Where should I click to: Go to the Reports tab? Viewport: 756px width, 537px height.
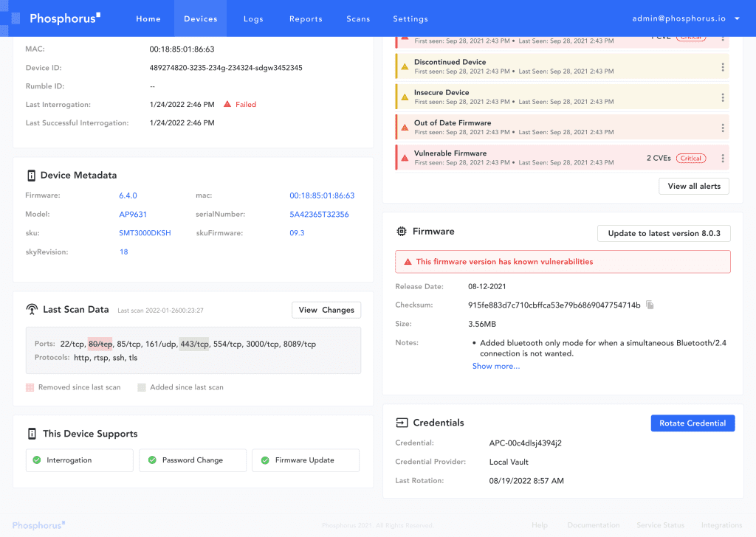tap(305, 18)
